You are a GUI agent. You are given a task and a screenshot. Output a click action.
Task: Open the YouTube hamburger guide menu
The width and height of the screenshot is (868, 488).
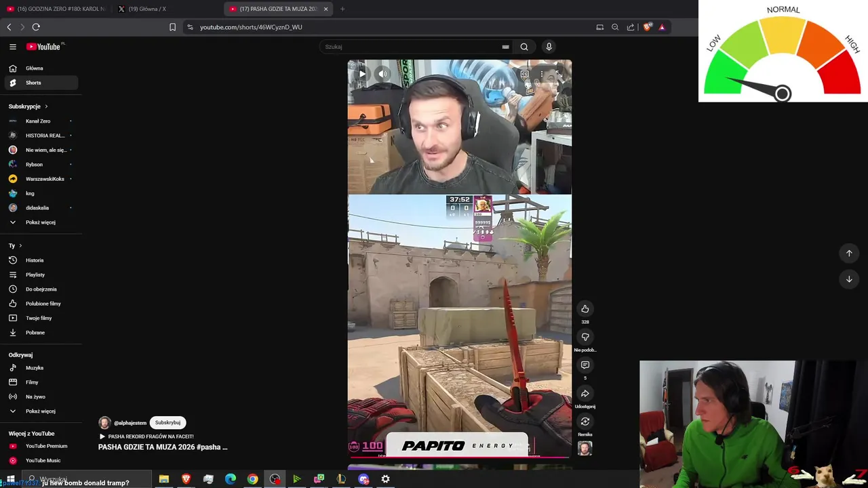(x=12, y=47)
